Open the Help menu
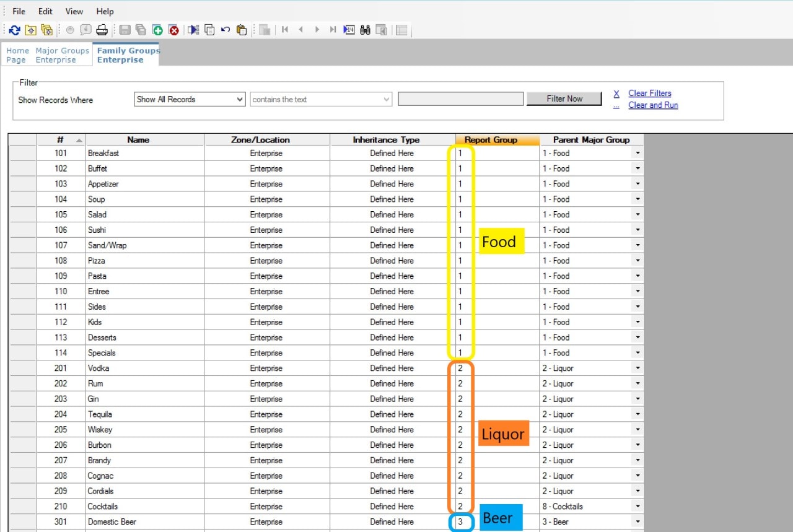 point(105,11)
